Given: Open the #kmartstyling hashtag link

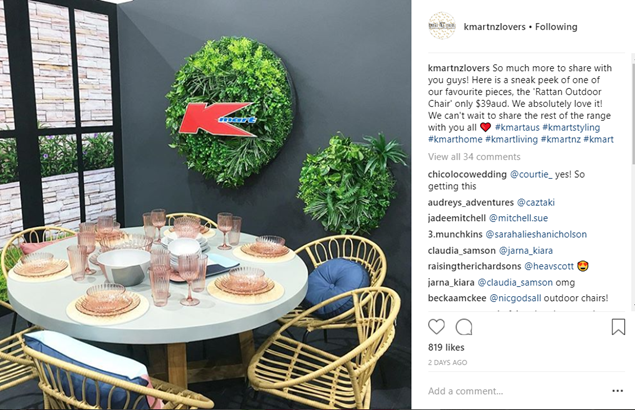Looking at the screenshot, I should click(571, 127).
